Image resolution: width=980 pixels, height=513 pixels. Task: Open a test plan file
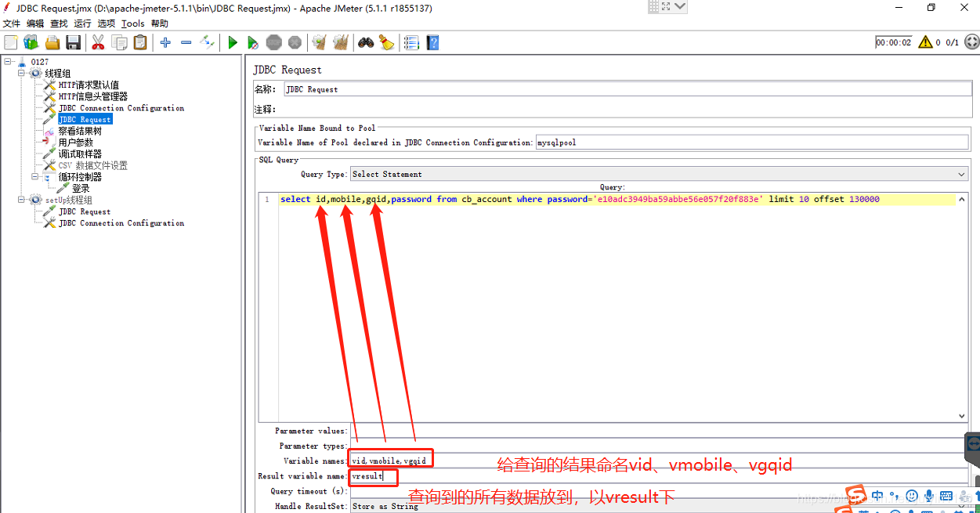[52, 42]
